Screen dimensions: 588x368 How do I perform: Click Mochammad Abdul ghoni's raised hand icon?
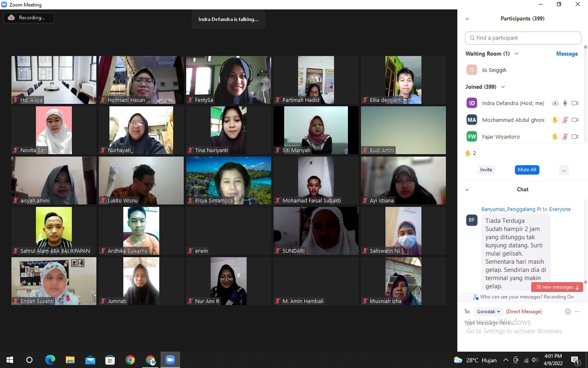[555, 120]
